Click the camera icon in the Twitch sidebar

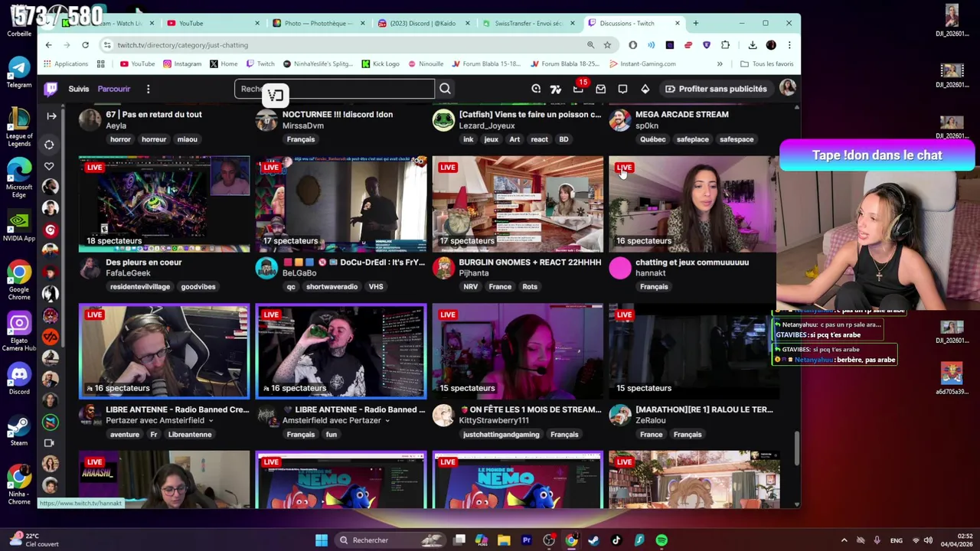(50, 442)
